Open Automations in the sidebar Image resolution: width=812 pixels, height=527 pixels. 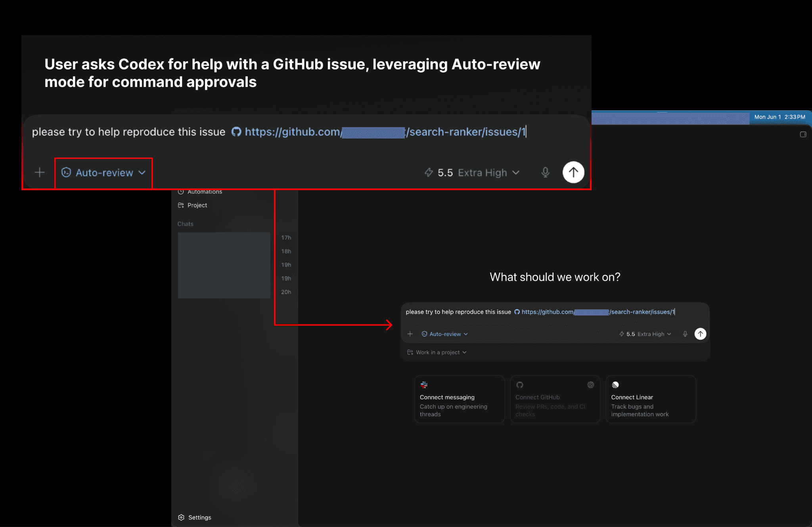point(205,192)
